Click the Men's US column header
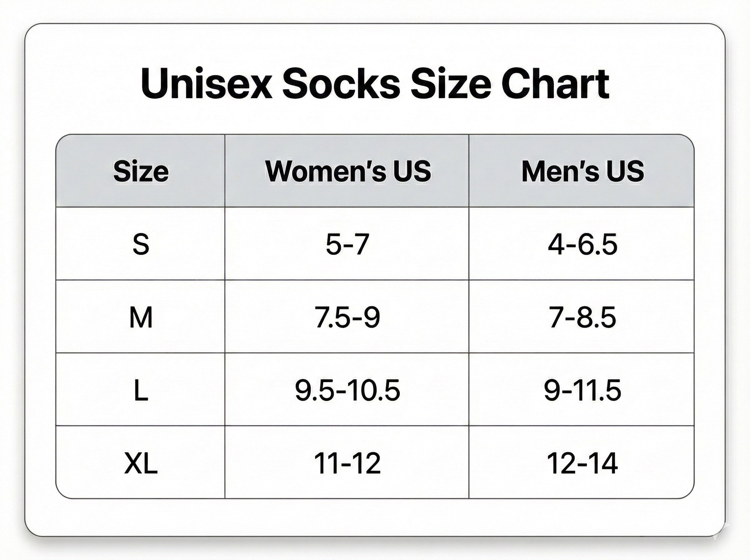 point(582,171)
